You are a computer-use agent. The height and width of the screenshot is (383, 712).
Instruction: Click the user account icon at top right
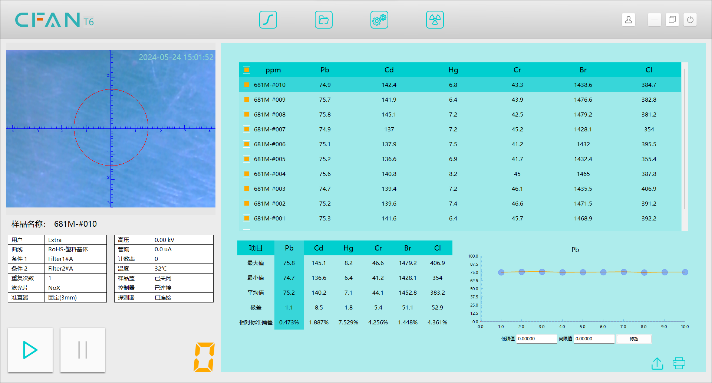pyautogui.click(x=628, y=20)
